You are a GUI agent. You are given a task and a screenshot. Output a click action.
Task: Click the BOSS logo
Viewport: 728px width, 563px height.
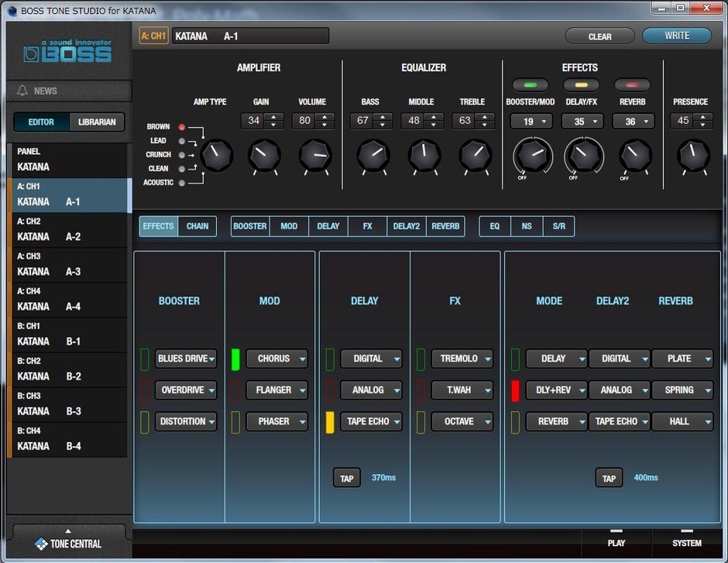[68, 50]
